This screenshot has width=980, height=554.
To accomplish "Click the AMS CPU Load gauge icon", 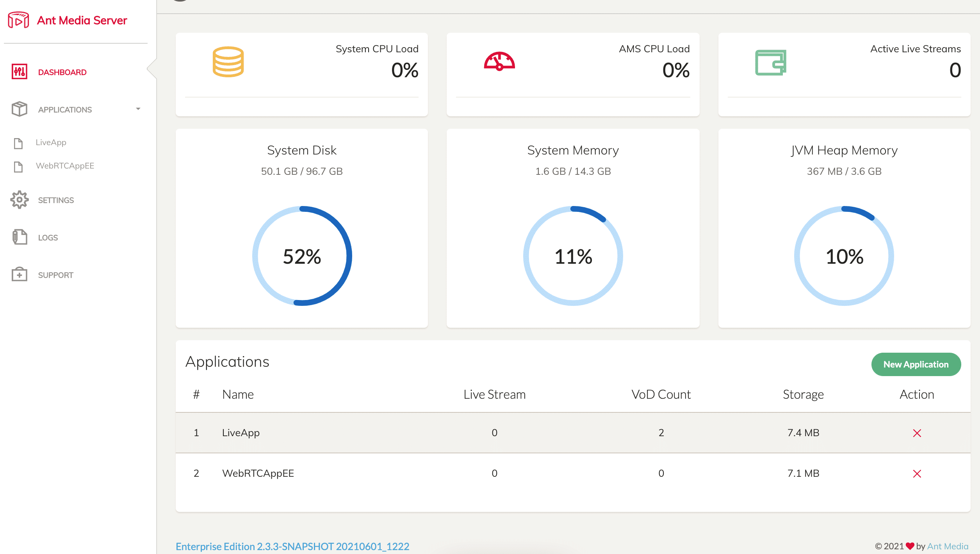I will [x=499, y=61].
